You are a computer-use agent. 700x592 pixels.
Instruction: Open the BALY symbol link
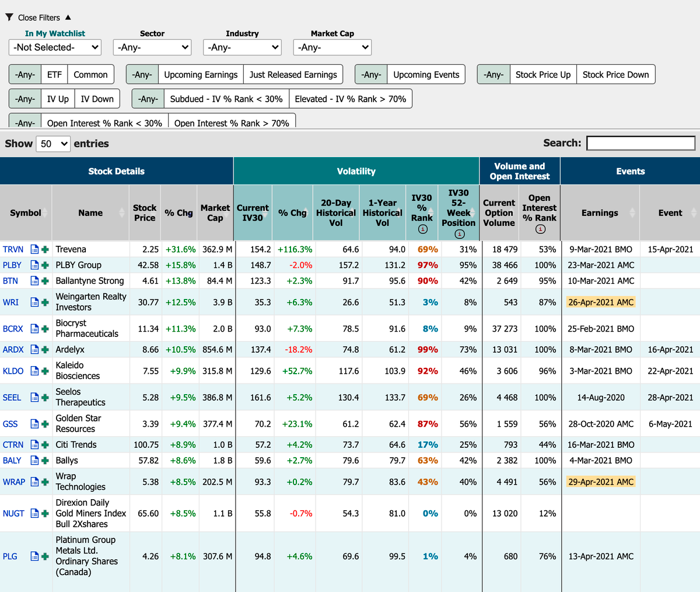click(x=12, y=461)
